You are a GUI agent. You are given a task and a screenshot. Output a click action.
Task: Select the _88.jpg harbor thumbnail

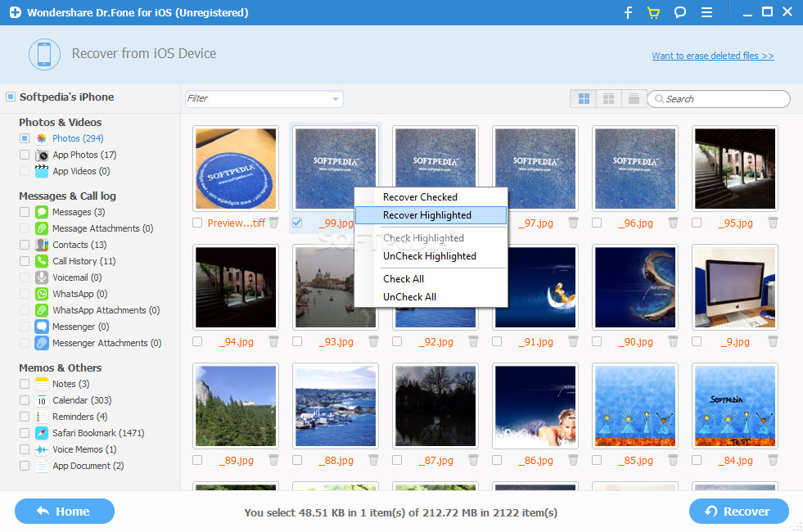click(336, 406)
